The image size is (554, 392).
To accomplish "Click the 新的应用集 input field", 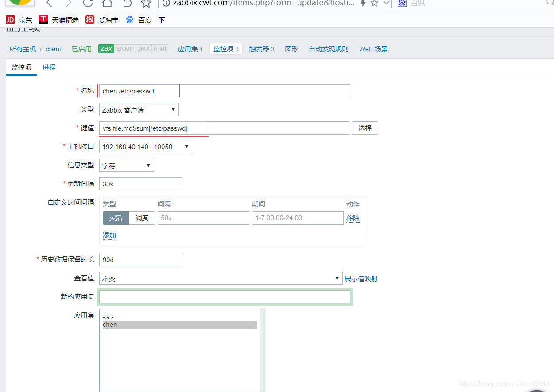I will (225, 297).
